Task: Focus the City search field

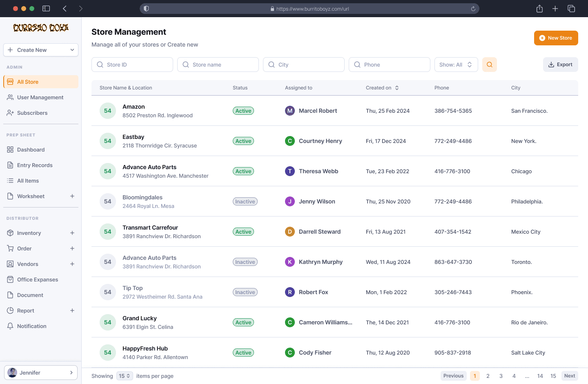Action: (x=304, y=65)
